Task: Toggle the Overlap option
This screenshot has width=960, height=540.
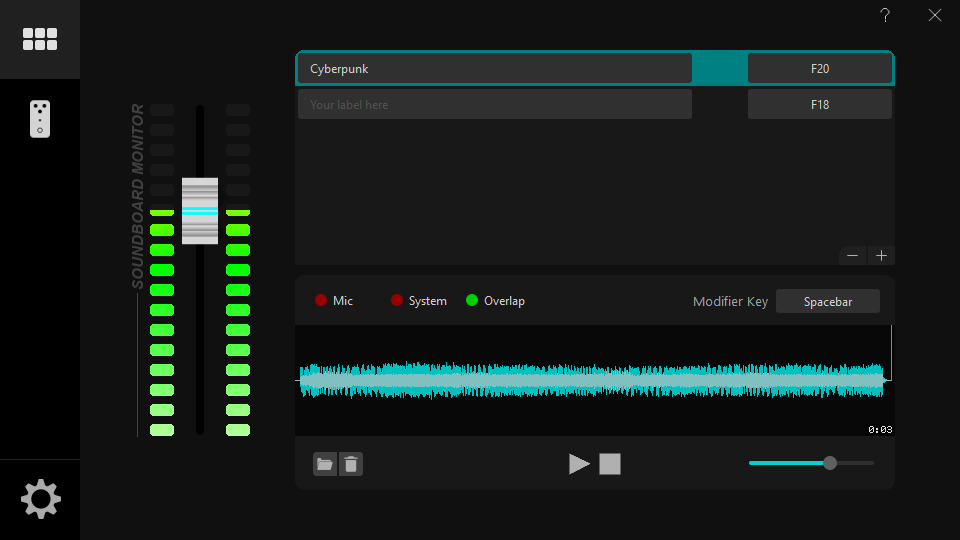Action: [472, 301]
